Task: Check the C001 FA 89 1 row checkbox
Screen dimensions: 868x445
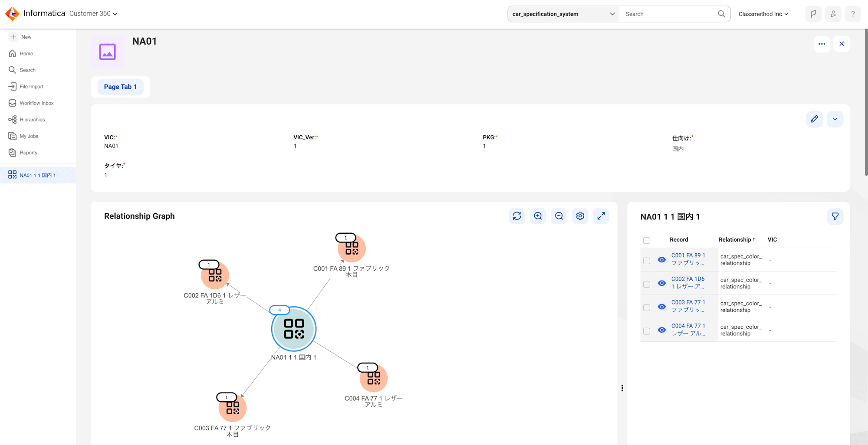Action: point(647,261)
